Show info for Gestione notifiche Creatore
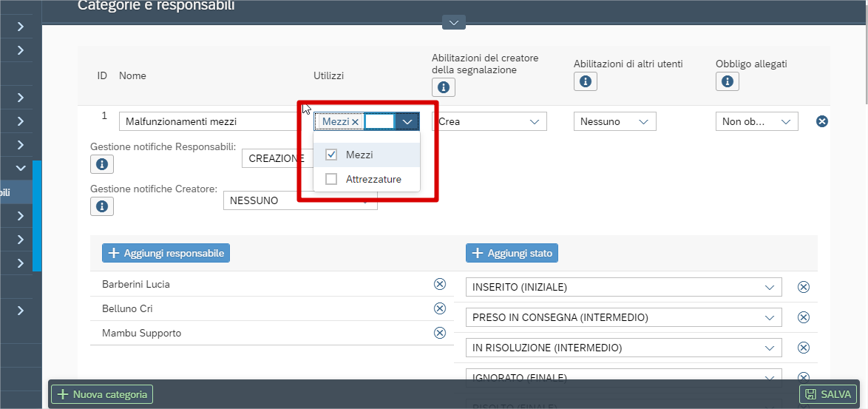Viewport: 868px width, 409px height. coord(102,206)
